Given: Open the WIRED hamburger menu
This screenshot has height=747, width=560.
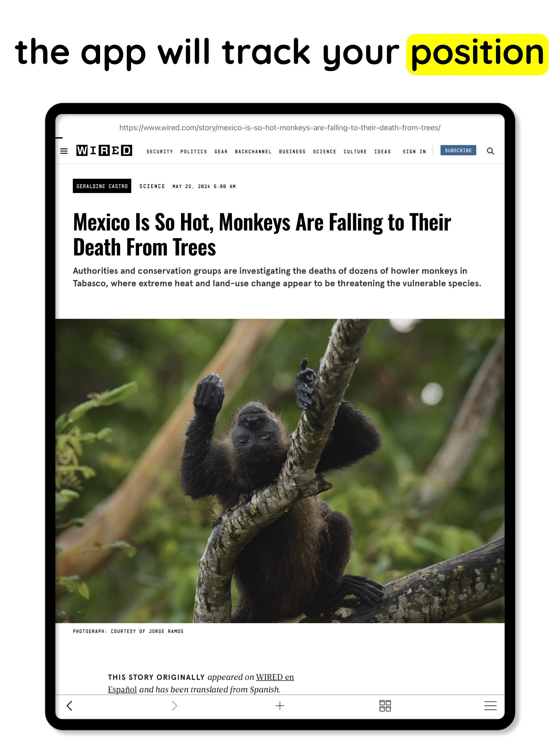Looking at the screenshot, I should pyautogui.click(x=64, y=151).
